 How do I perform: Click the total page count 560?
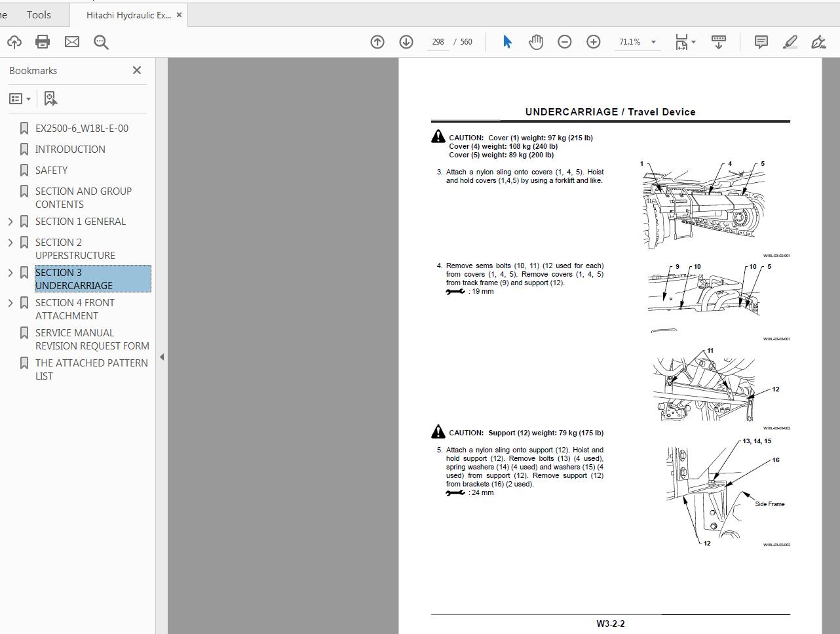[x=466, y=42]
